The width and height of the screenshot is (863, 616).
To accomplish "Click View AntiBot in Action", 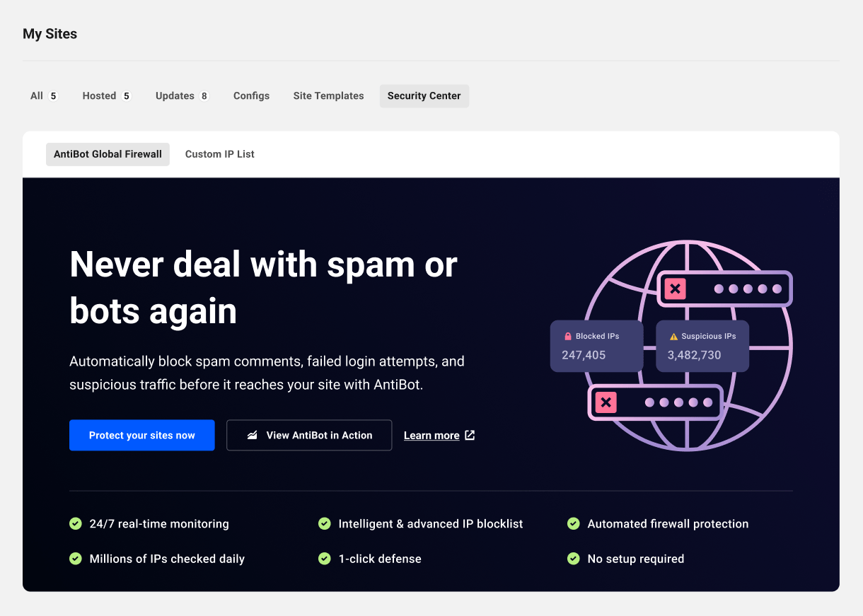I will (x=309, y=435).
